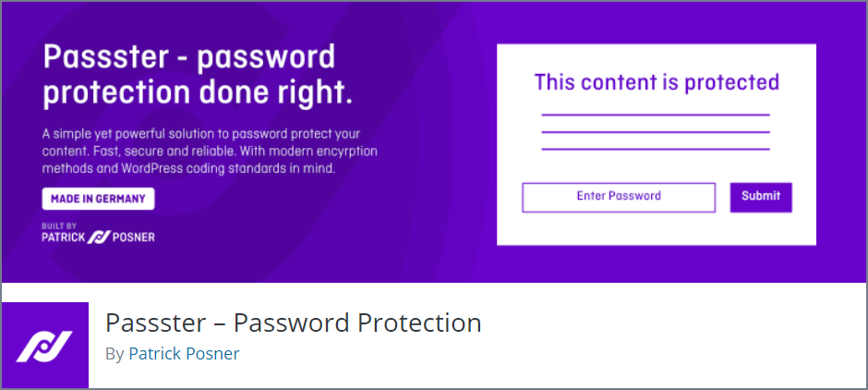Click the 'This content is protected' heading
Screen dimensions: 868x390
click(x=657, y=82)
